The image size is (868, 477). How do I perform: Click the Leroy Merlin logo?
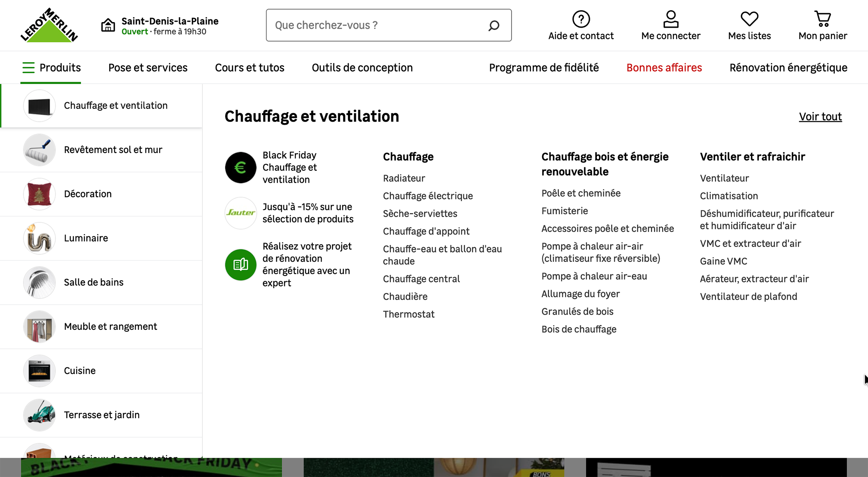point(49,25)
